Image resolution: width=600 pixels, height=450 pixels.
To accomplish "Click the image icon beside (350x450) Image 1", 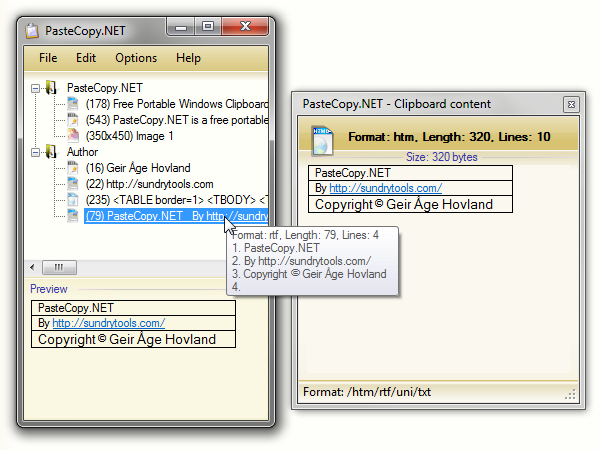I will pyautogui.click(x=73, y=135).
